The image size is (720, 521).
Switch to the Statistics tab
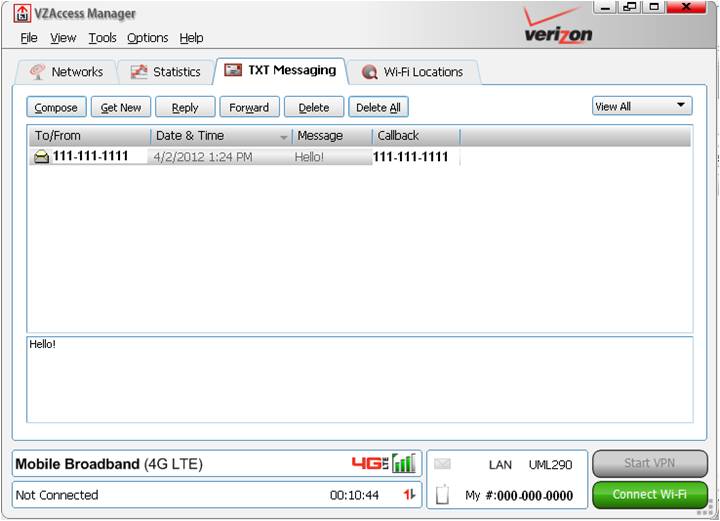[x=166, y=72]
